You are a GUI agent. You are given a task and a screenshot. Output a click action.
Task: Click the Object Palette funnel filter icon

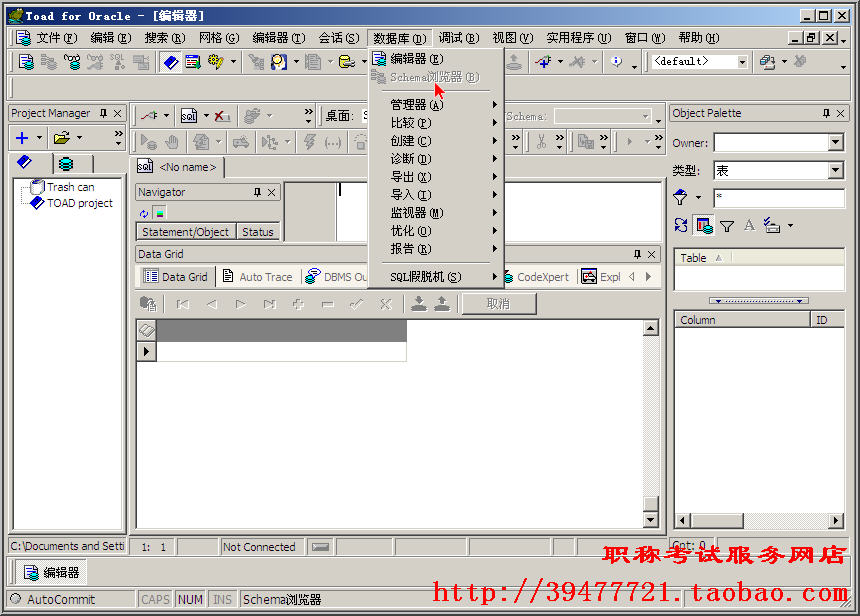pos(727,226)
